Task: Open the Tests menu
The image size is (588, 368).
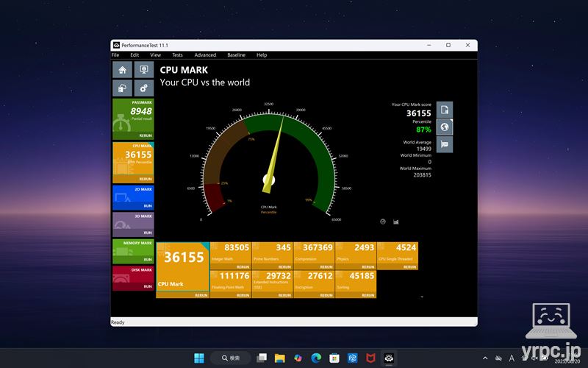Action: point(177,54)
